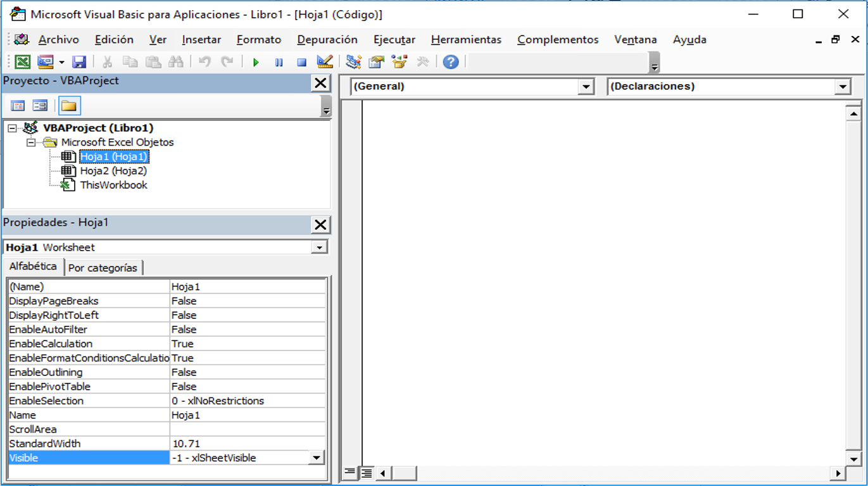
Task: Select Hoja2 (Hoja2) in project tree
Action: pyautogui.click(x=113, y=171)
